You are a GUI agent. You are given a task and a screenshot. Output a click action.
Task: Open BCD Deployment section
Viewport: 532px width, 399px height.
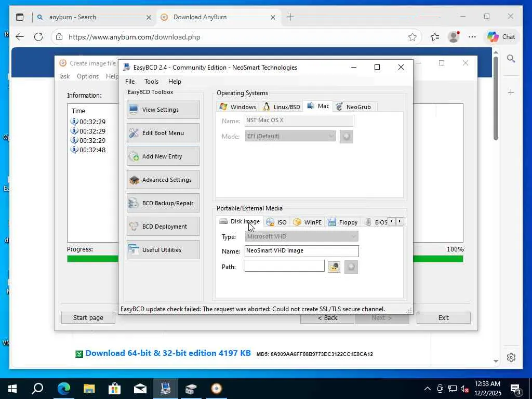click(163, 227)
